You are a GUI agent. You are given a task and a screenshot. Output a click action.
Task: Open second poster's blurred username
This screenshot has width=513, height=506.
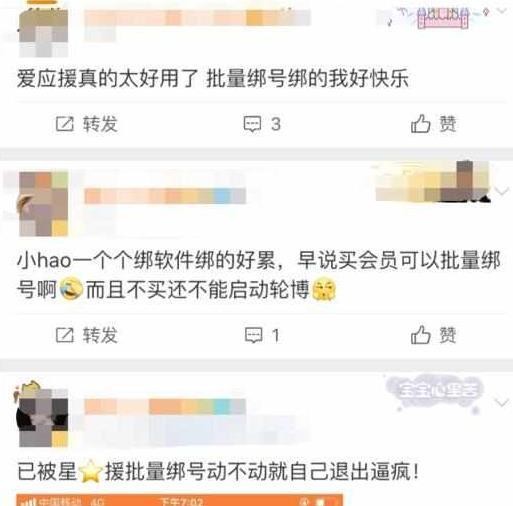165,196
